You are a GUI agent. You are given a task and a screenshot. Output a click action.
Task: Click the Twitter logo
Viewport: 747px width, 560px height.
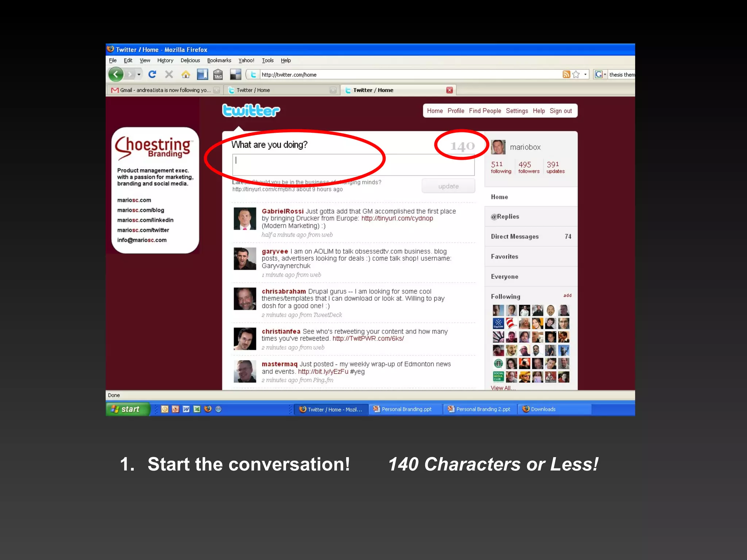tap(251, 110)
